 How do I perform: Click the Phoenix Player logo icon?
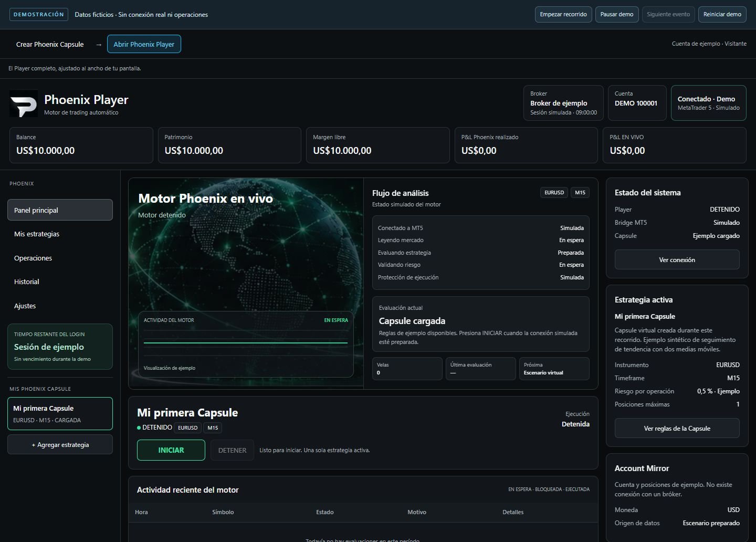coord(24,103)
